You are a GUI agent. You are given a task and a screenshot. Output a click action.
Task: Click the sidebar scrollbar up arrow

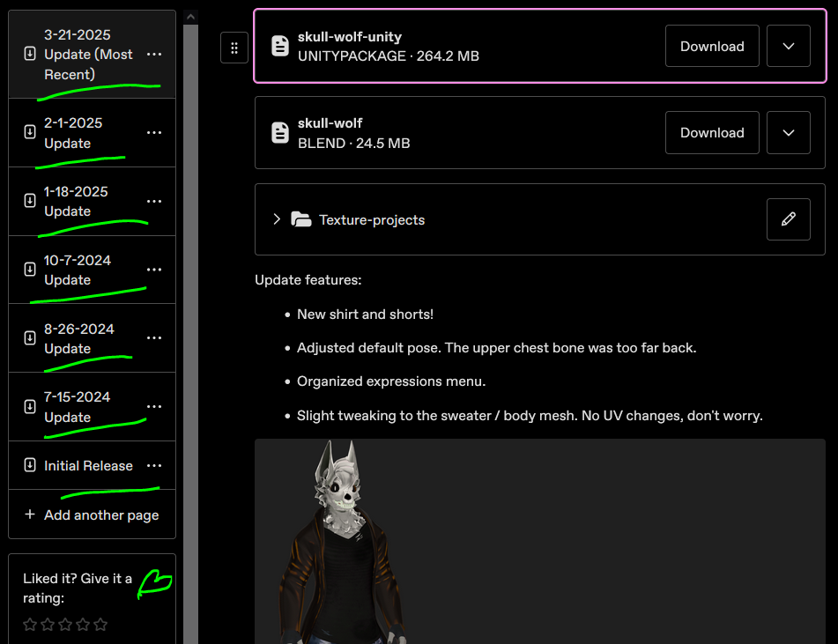point(191,17)
